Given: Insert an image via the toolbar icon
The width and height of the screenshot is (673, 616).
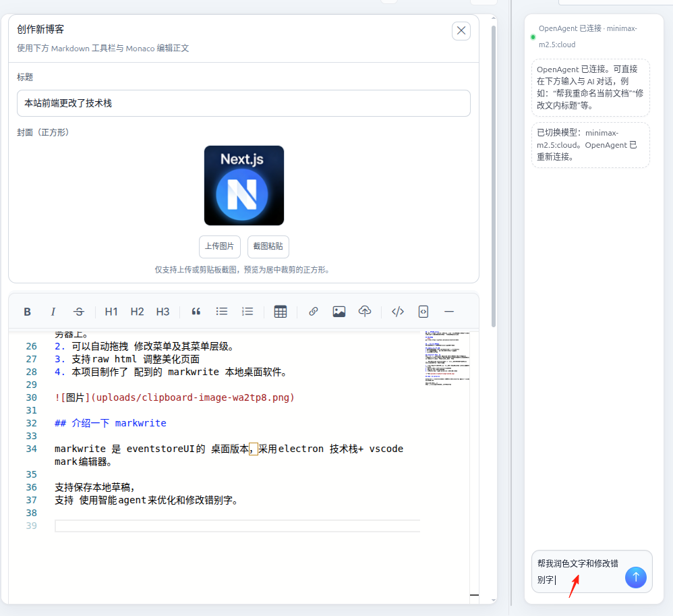Looking at the screenshot, I should point(339,312).
